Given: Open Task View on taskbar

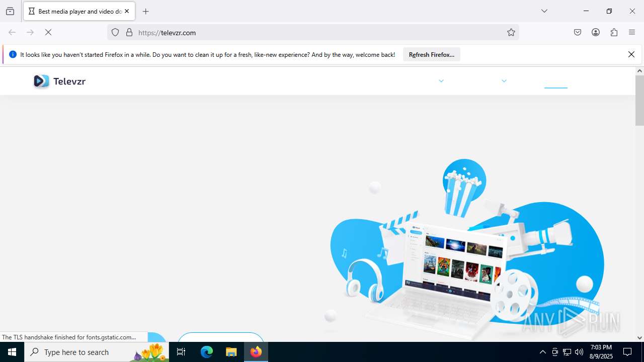Looking at the screenshot, I should 181,352.
